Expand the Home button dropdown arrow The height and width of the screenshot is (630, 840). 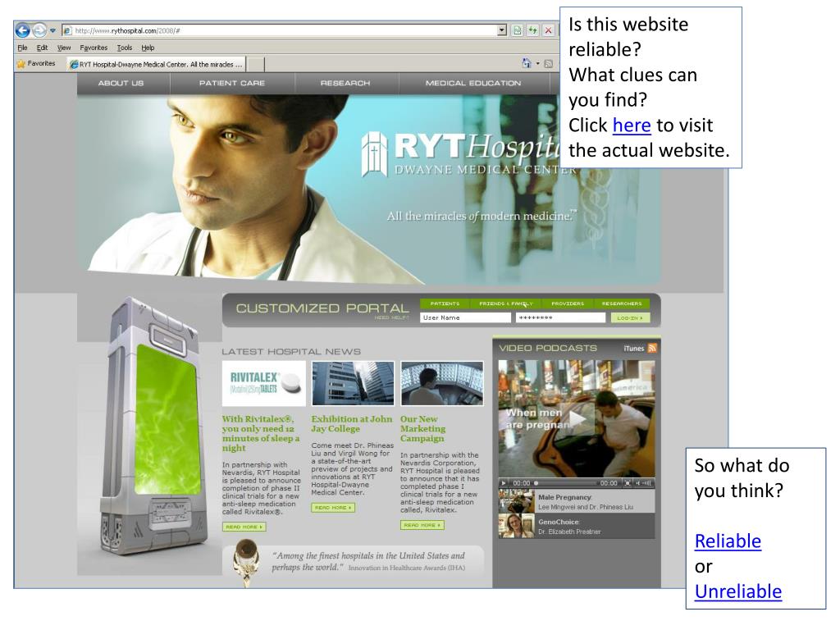click(538, 64)
